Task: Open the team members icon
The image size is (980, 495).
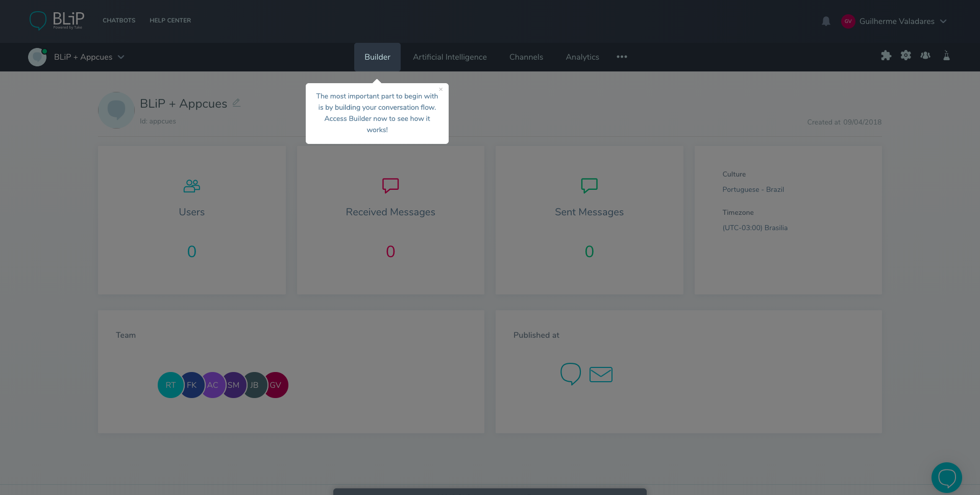Action: click(925, 55)
